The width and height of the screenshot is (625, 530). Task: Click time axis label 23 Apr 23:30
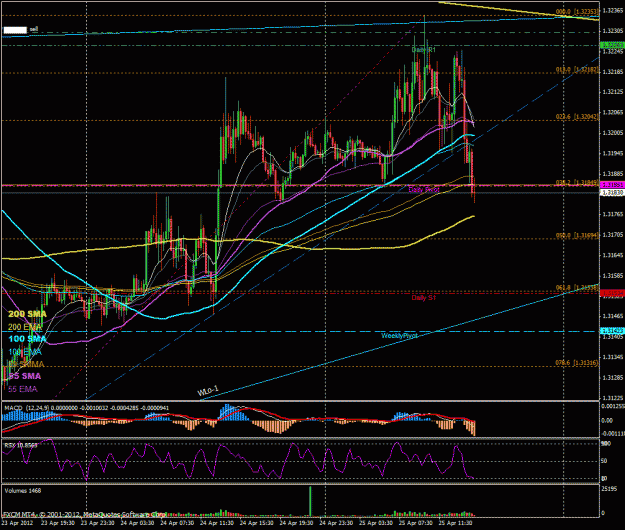tap(98, 523)
